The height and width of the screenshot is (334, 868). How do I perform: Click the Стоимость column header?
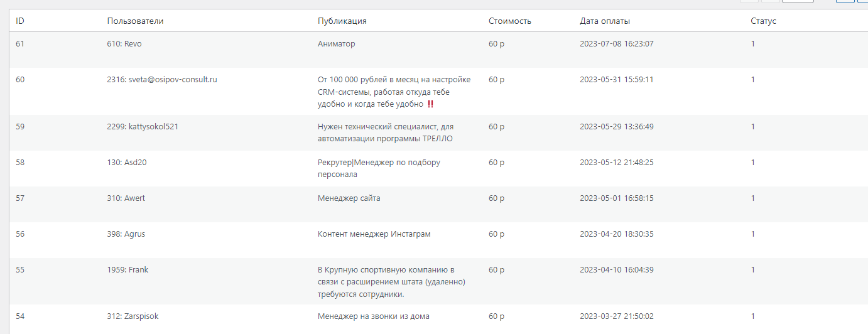(x=510, y=21)
